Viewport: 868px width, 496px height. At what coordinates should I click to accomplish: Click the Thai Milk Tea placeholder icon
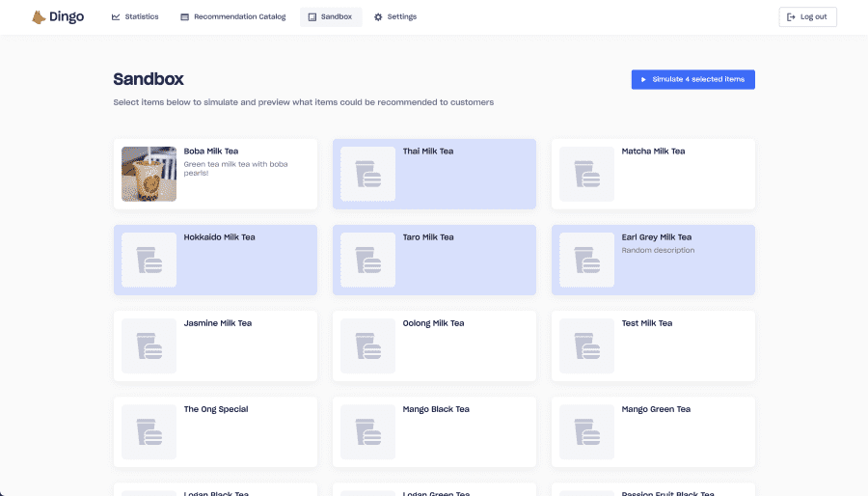(x=367, y=174)
